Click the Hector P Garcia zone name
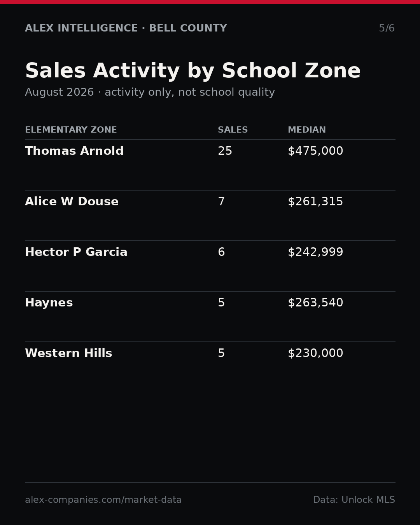 (76, 252)
